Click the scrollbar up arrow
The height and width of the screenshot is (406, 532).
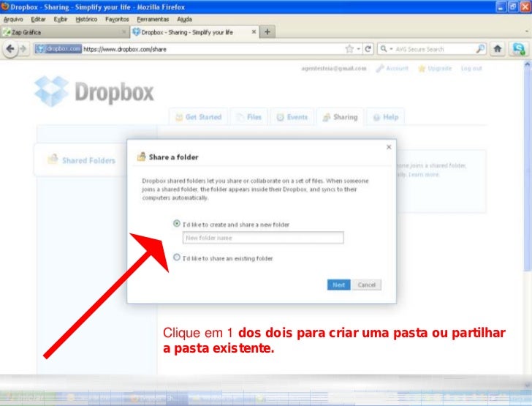[x=527, y=64]
